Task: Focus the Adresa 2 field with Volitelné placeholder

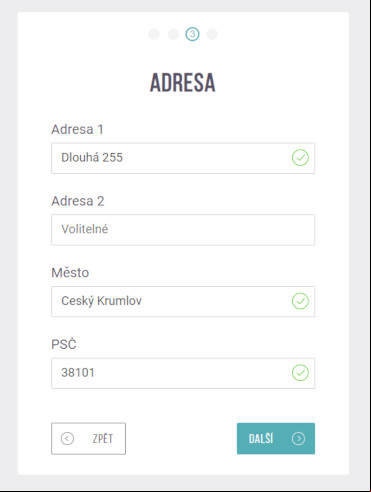Action: [183, 230]
